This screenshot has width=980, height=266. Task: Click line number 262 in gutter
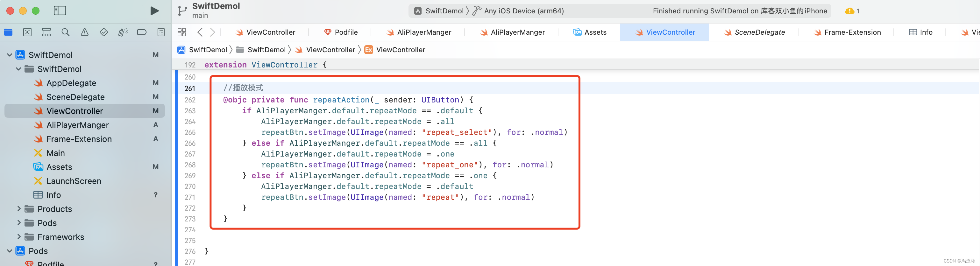(190, 100)
